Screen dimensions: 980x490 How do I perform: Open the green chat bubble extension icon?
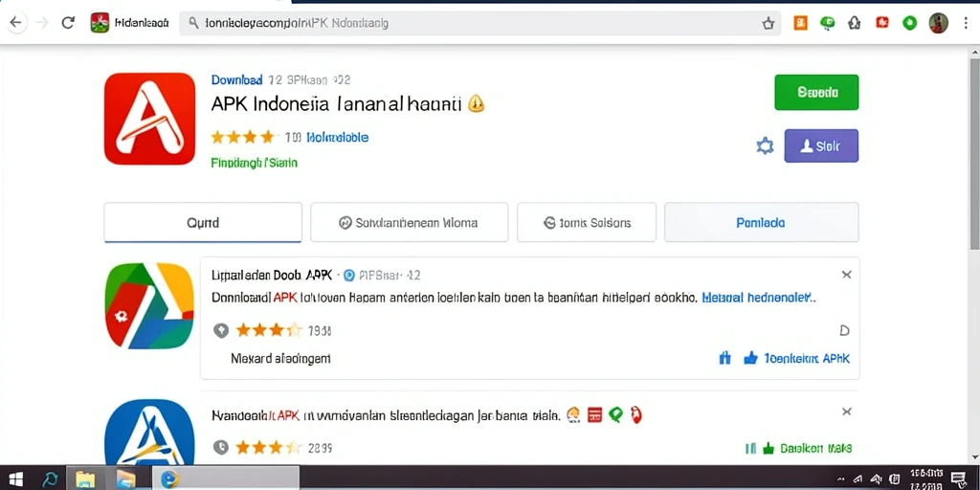828,23
